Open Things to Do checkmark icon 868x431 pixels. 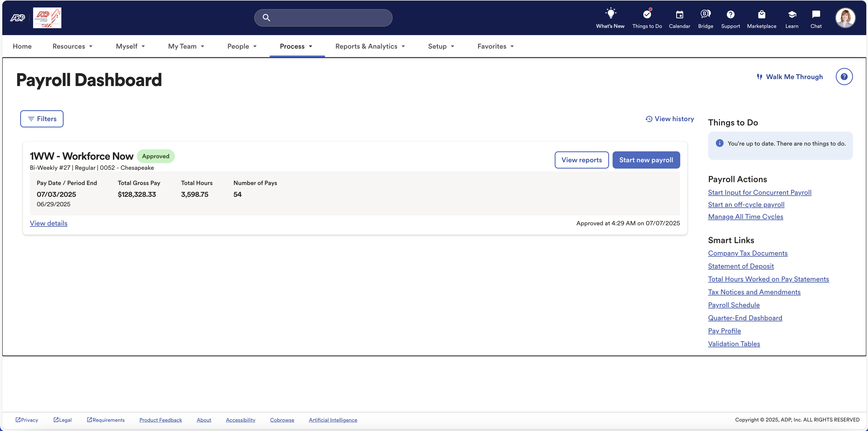(647, 15)
